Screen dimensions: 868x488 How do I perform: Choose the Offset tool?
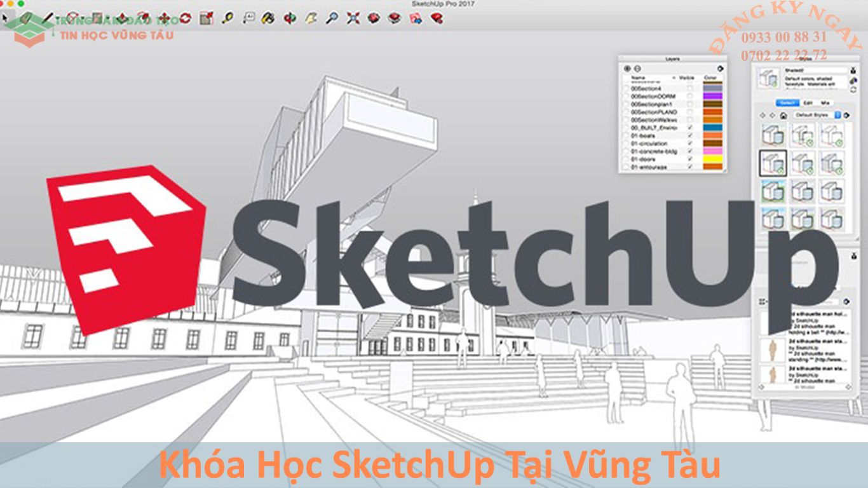pyautogui.click(x=143, y=18)
